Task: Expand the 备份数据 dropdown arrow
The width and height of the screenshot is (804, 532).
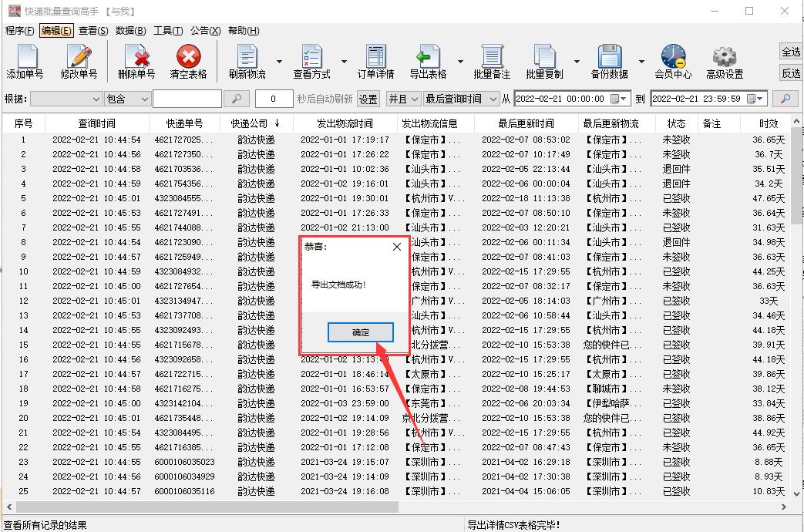Action: point(641,62)
